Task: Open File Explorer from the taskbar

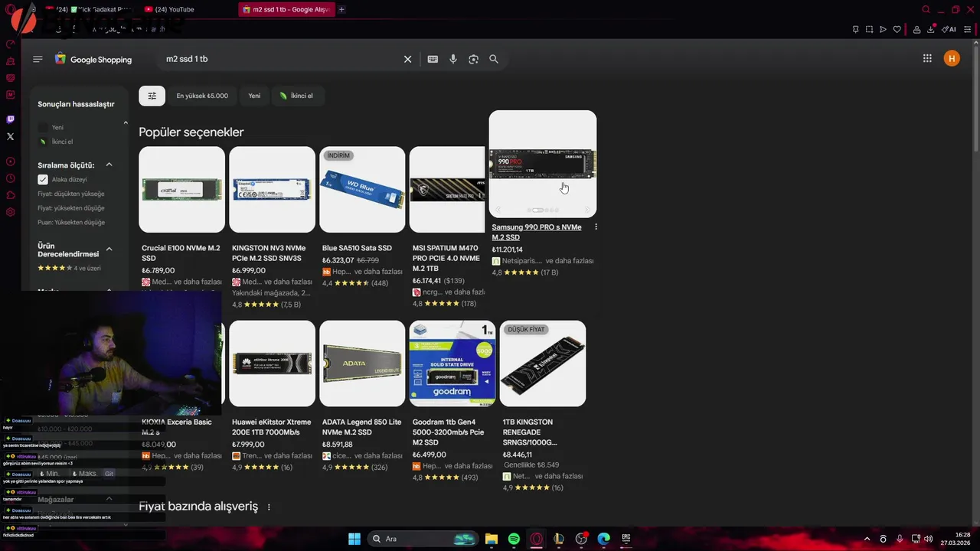Action: point(491,539)
